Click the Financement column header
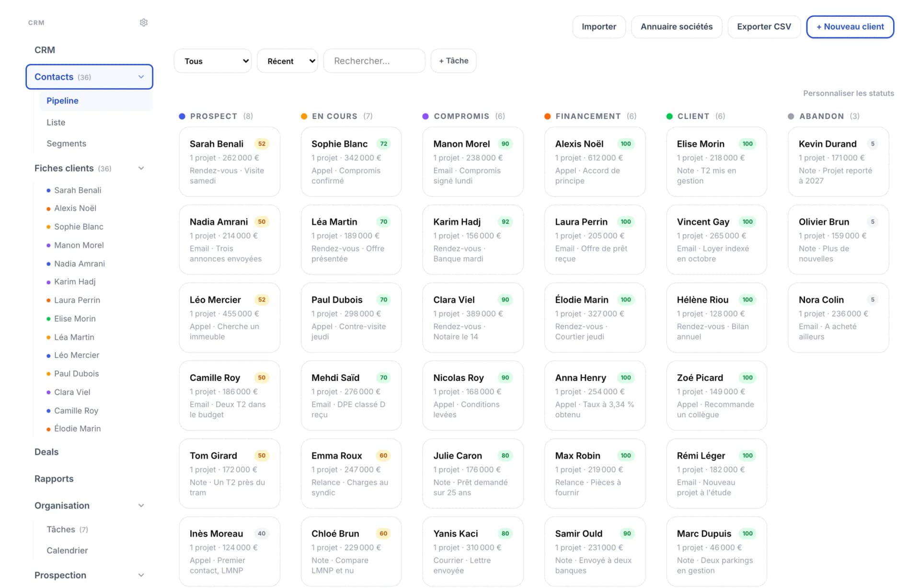 590,116
